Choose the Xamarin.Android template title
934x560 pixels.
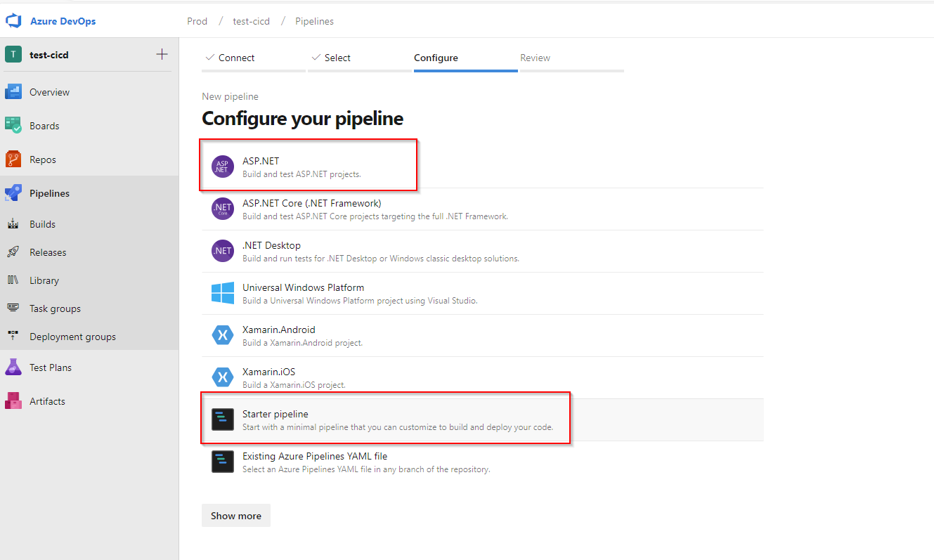(x=279, y=330)
